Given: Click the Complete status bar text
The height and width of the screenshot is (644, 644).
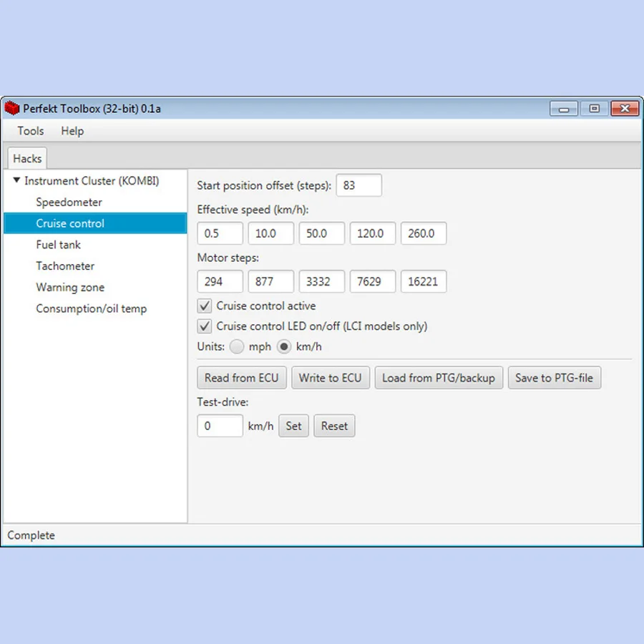Looking at the screenshot, I should coord(31,535).
